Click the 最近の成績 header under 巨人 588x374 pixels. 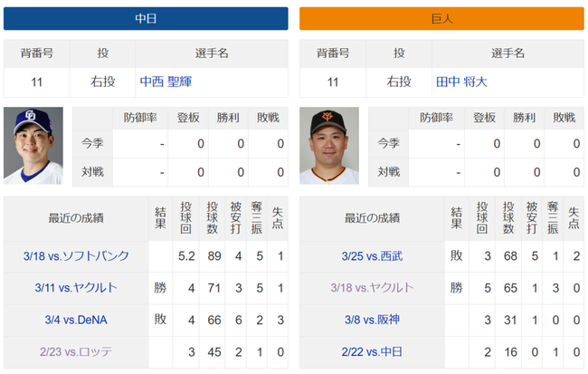[372, 218]
